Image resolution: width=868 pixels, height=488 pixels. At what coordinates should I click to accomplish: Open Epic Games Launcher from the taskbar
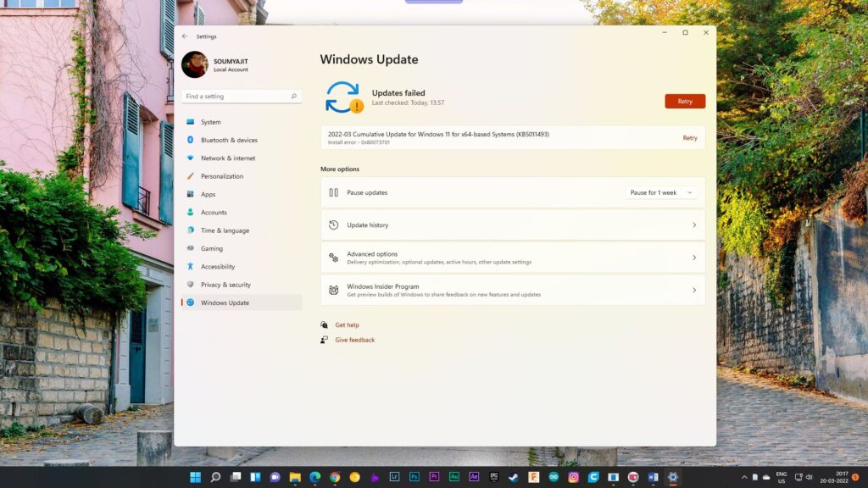click(x=494, y=477)
